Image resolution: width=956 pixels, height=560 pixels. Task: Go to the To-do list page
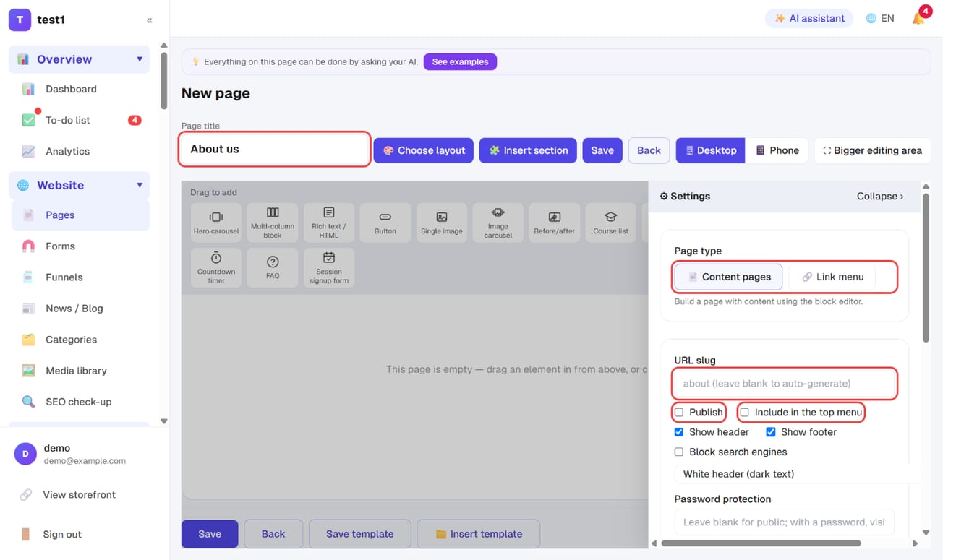[x=80, y=121]
